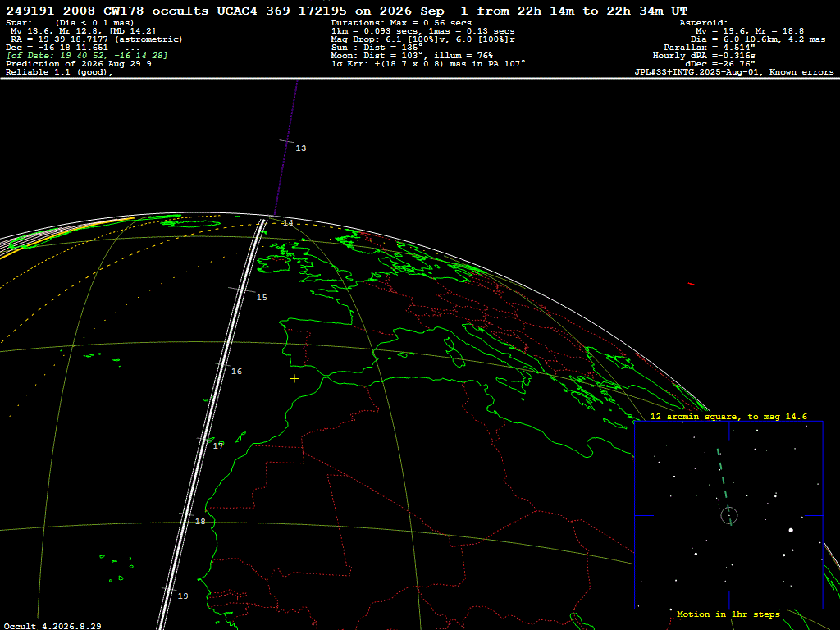Screen dimensions: 840x630
Task: Click the green 'of Date' coordinates line
Action: coord(87,56)
